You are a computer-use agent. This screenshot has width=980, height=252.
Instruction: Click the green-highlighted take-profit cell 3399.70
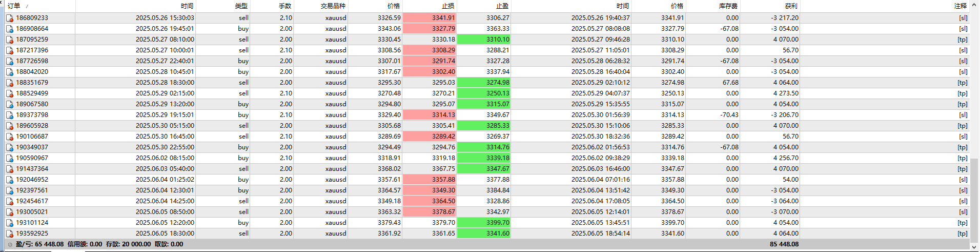click(x=484, y=223)
